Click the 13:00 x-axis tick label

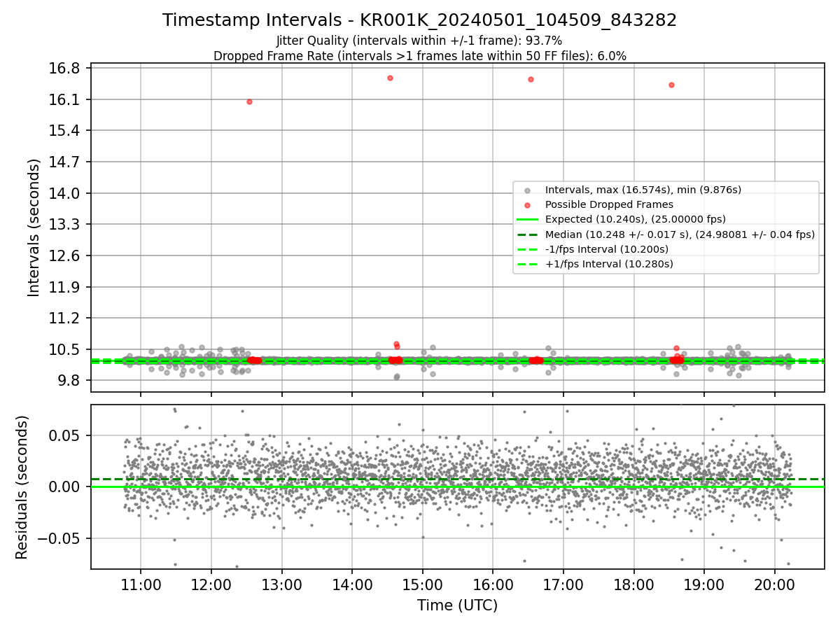tap(281, 584)
